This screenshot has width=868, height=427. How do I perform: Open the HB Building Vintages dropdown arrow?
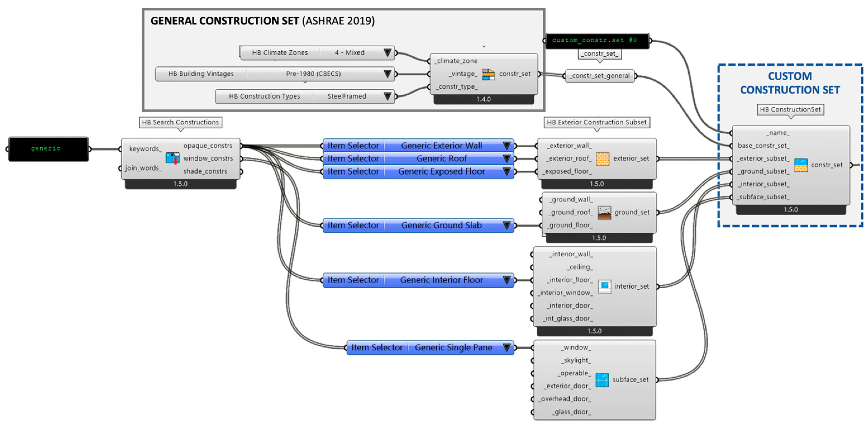pyautogui.click(x=388, y=74)
